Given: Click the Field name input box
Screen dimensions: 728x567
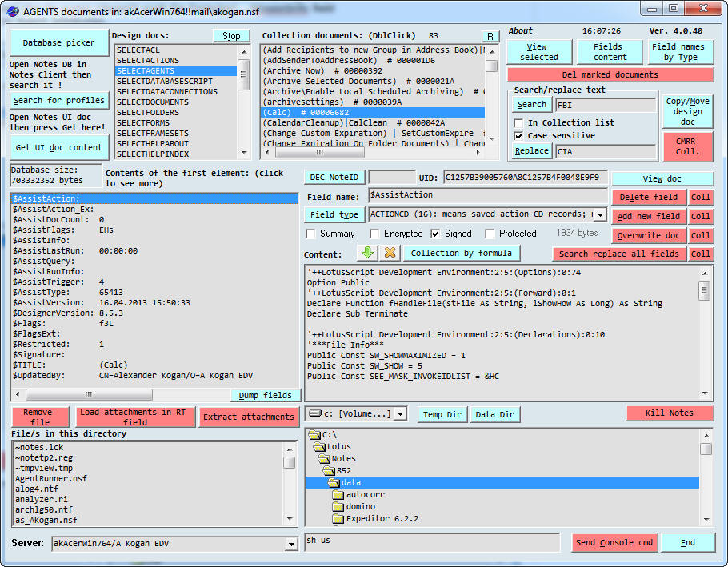Looking at the screenshot, I should (487, 195).
